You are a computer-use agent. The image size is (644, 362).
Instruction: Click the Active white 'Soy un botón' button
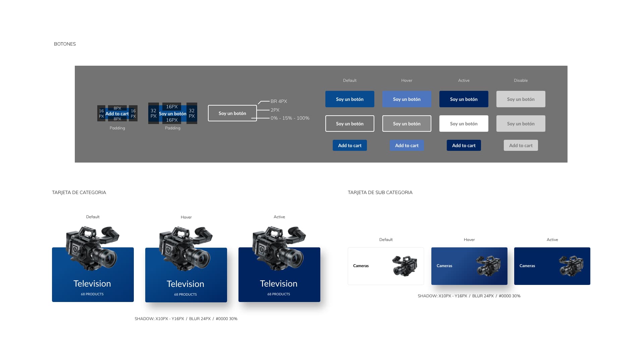click(464, 124)
